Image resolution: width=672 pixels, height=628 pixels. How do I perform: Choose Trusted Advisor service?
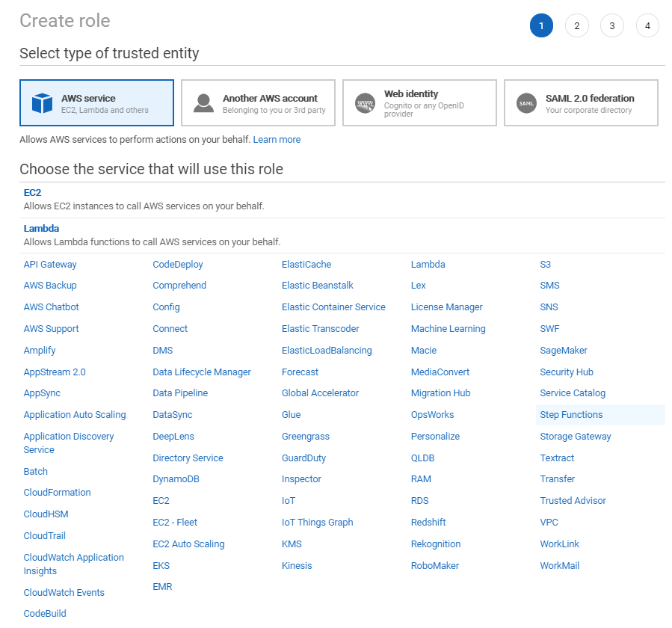(x=573, y=501)
